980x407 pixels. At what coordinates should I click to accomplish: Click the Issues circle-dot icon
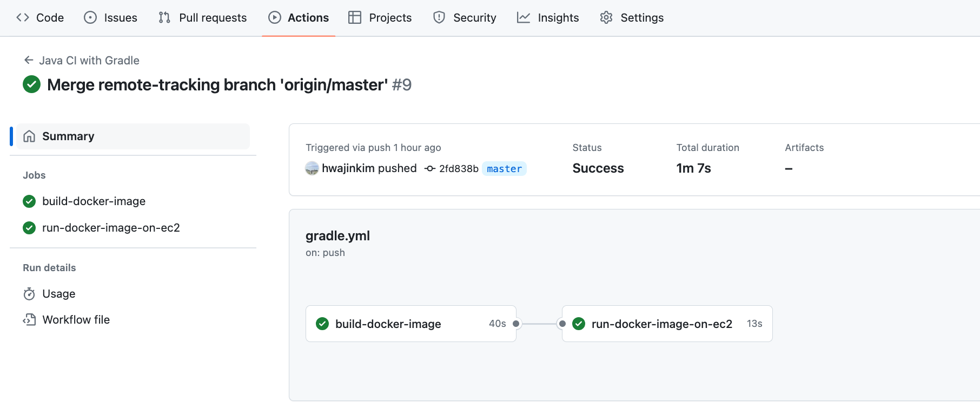click(x=90, y=18)
